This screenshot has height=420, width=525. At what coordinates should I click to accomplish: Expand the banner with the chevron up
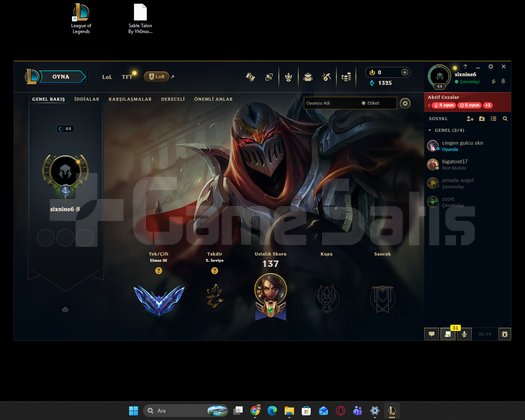(65, 309)
